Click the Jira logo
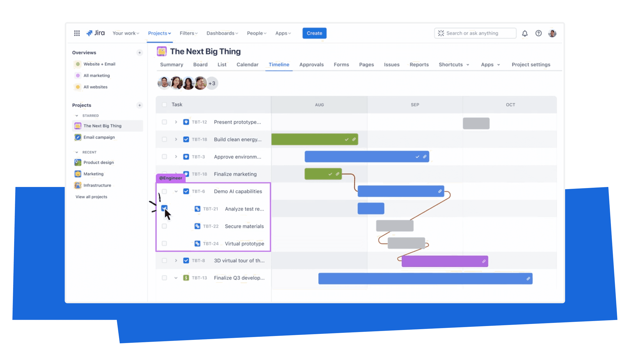The width and height of the screenshot is (634, 364). point(95,33)
